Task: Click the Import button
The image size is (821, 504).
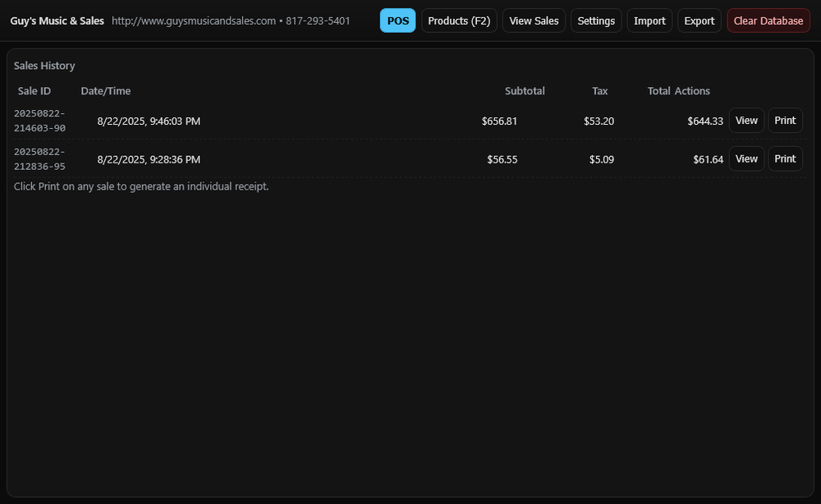Action: (x=649, y=20)
